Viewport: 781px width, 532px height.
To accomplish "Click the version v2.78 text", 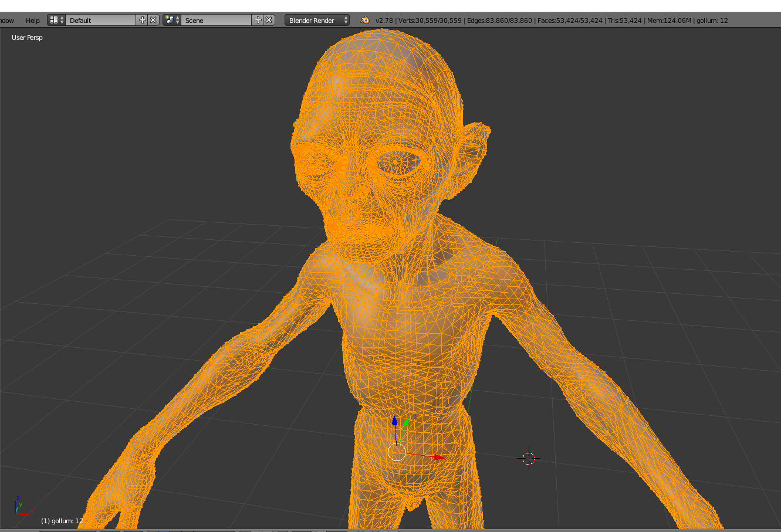I will pyautogui.click(x=384, y=21).
